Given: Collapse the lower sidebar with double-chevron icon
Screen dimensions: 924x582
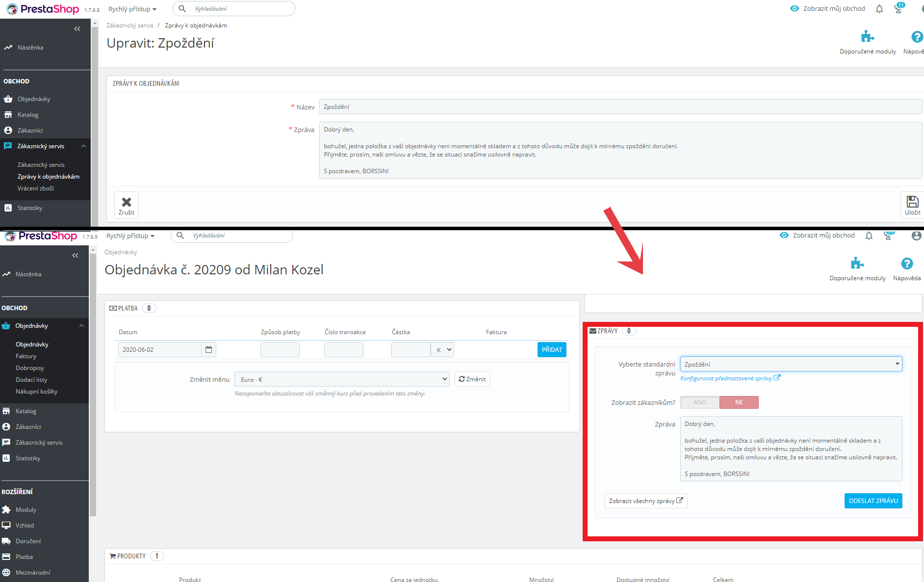Looking at the screenshot, I should [x=75, y=256].
